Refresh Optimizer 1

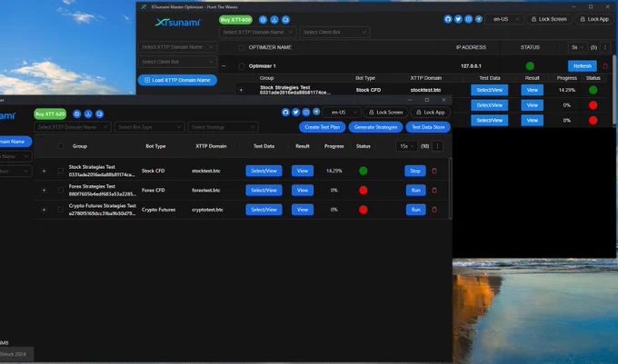583,65
